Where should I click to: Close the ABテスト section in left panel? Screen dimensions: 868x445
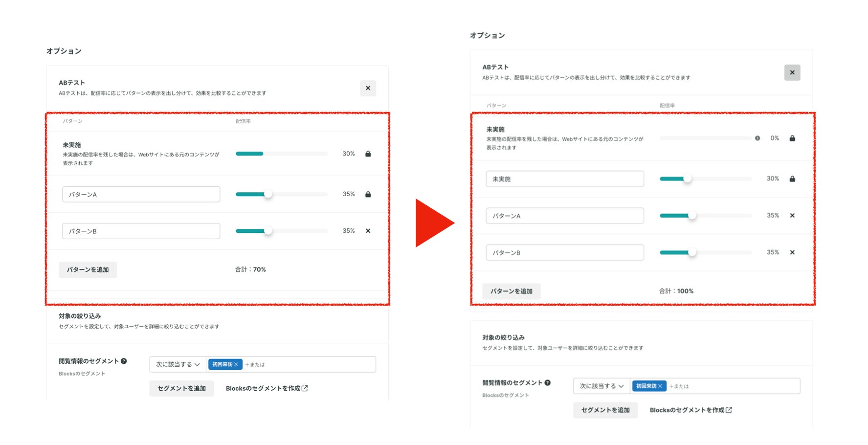coord(368,88)
